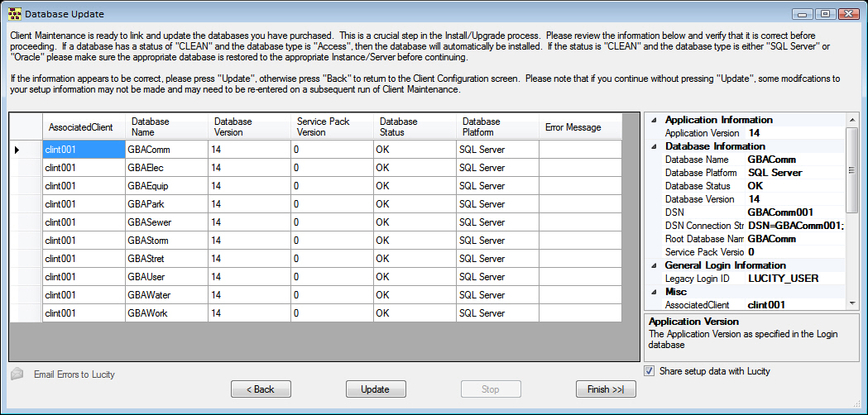Screen dimensions: 868x415
Task: Click the Database Update window title icon
Action: (x=15, y=13)
